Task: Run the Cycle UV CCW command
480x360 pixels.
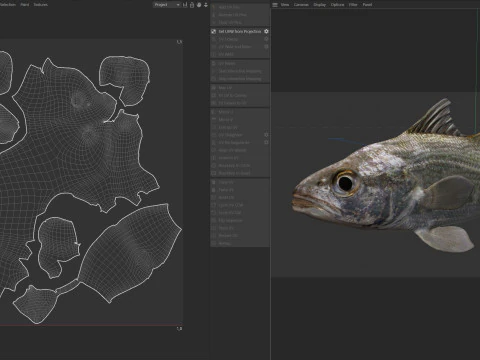Action: tap(240, 205)
